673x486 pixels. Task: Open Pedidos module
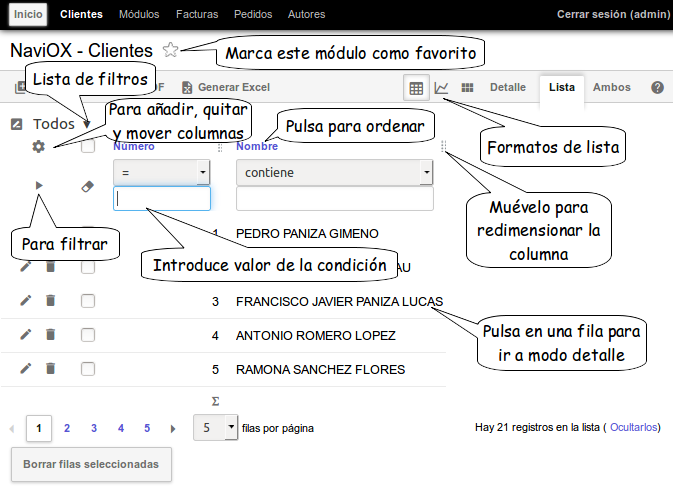(253, 14)
